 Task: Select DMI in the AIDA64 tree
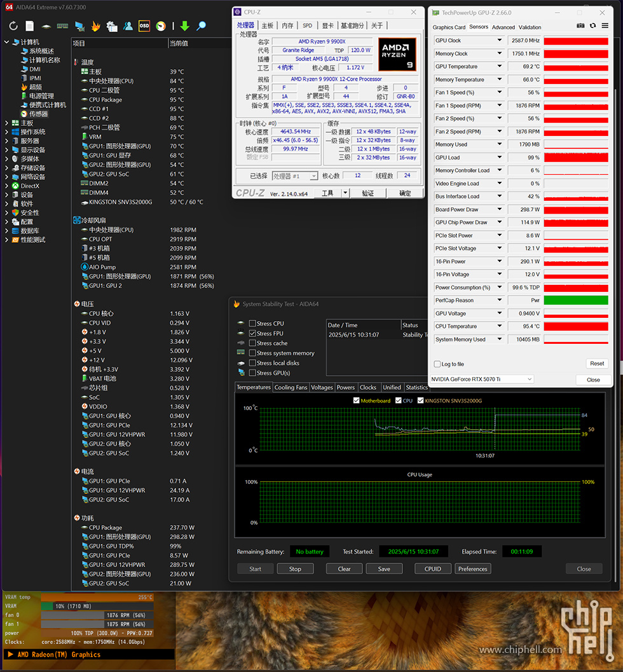click(35, 69)
